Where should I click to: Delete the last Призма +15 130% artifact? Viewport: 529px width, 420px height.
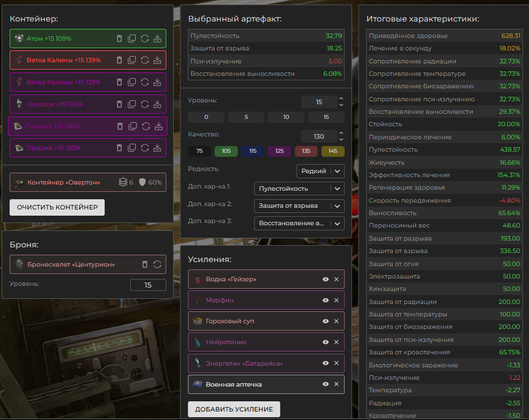[119, 148]
